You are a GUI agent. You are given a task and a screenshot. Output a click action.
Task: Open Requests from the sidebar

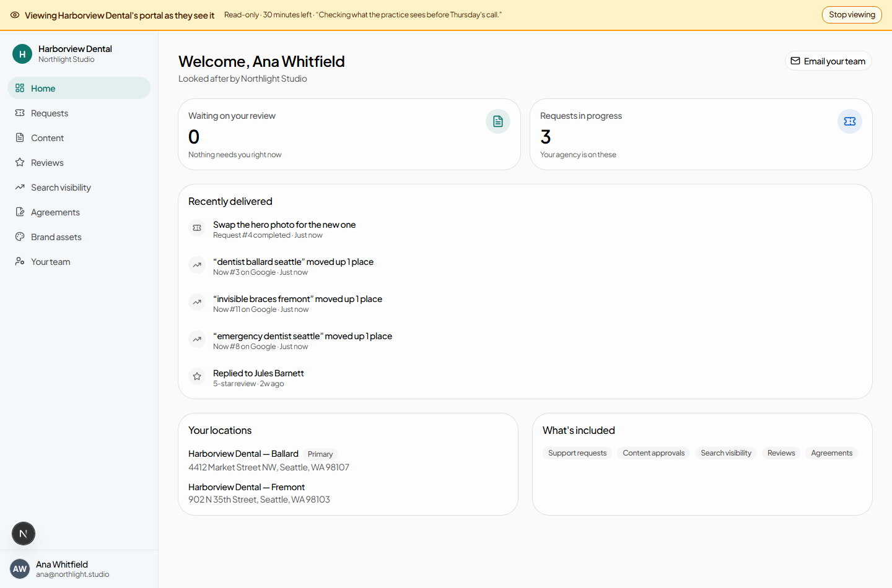tap(79, 113)
